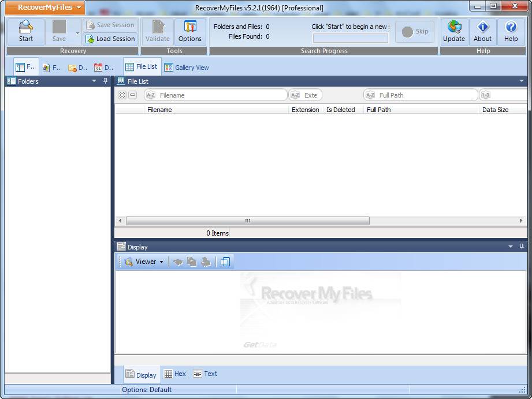Select the File List tab
The image size is (532, 399).
[142, 66]
